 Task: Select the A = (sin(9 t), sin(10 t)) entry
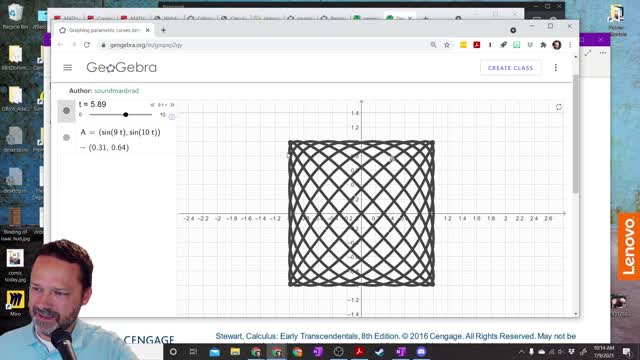click(120, 132)
